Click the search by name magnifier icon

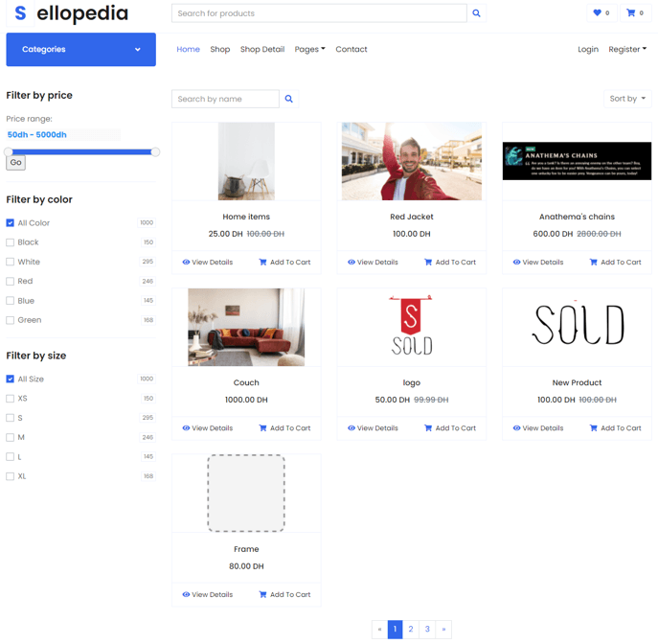click(288, 99)
